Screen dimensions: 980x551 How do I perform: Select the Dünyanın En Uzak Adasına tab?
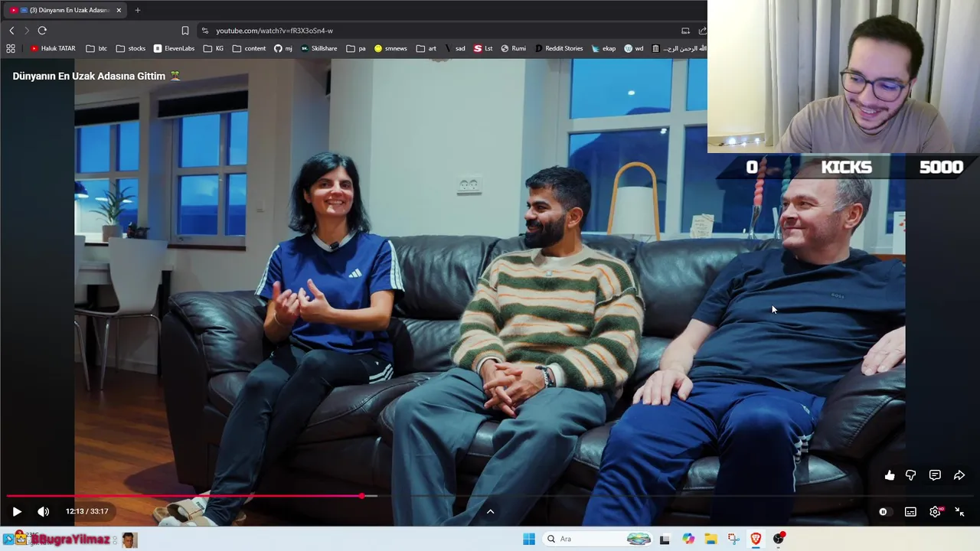65,10
